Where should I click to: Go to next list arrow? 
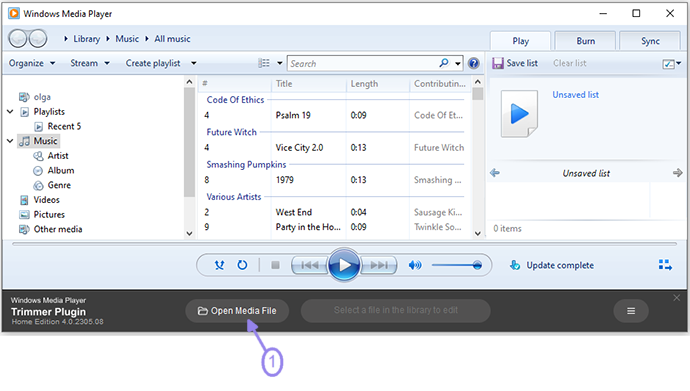click(677, 173)
